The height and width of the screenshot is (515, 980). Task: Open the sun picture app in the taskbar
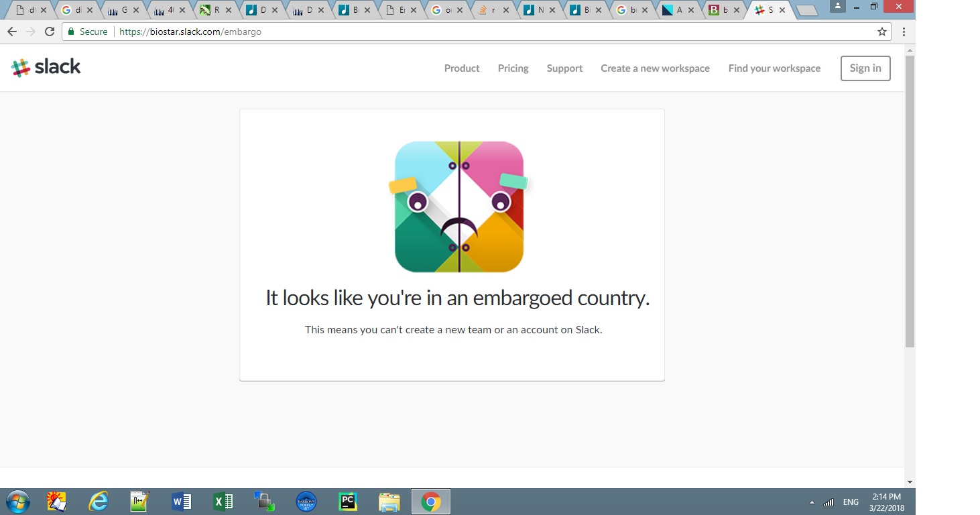tap(57, 502)
